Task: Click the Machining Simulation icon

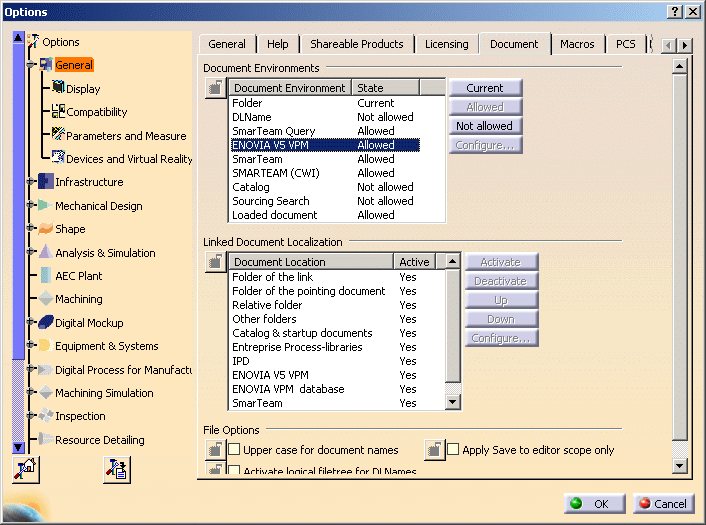Action: [x=45, y=392]
